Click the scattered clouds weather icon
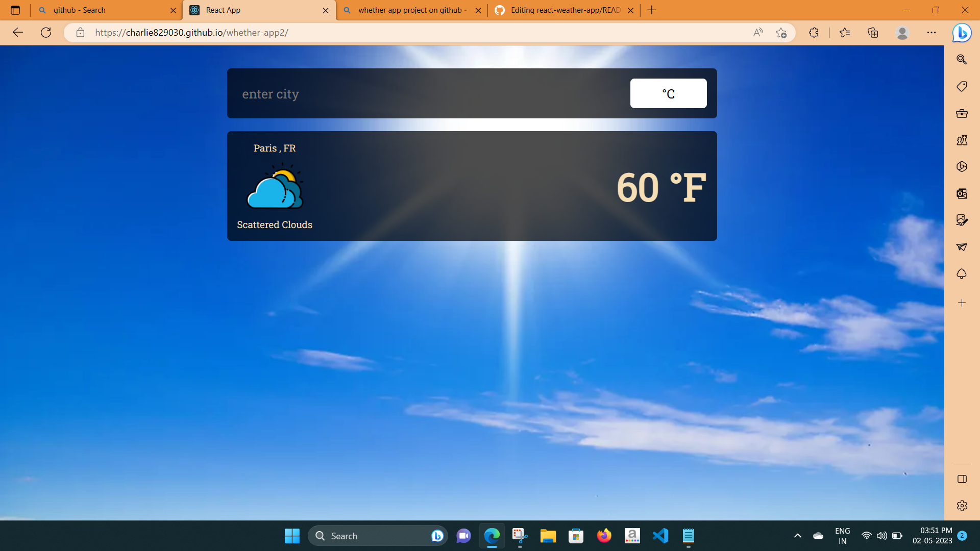The width and height of the screenshot is (980, 551). 275,187
